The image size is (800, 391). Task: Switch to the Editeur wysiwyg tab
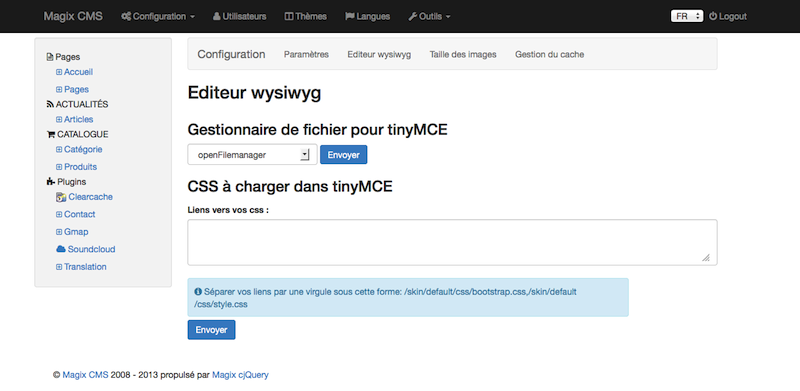tap(379, 54)
